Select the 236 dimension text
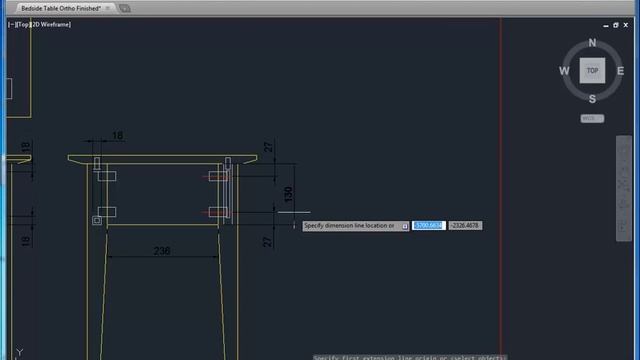This screenshot has height=360, width=640. [x=162, y=251]
